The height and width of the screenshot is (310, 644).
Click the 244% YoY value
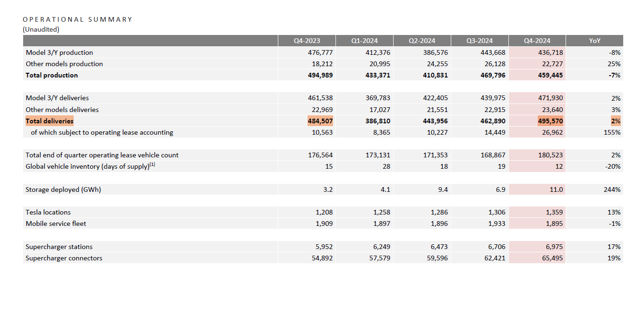coord(613,189)
